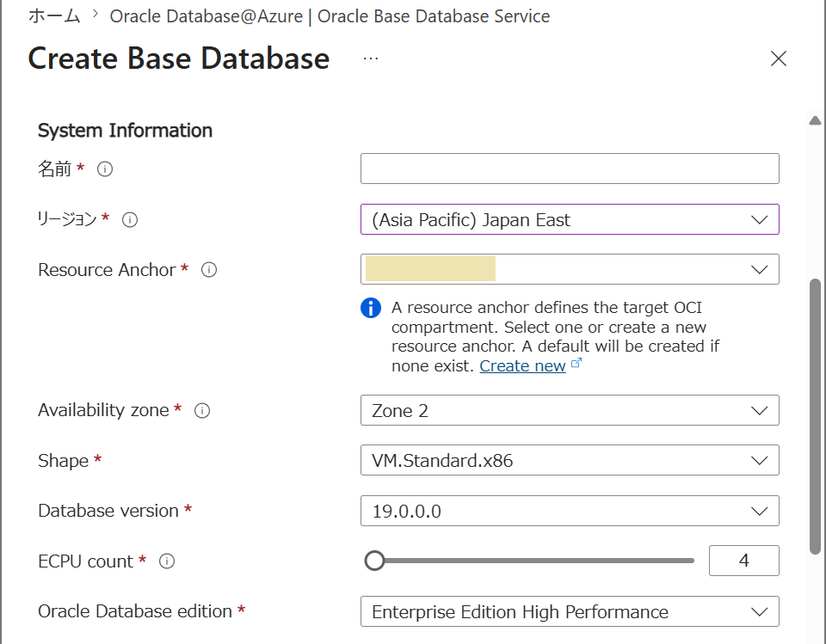Screen dimensions: 826x644
Task: Click the info icon beside Resource Anchor
Action: coord(209,270)
